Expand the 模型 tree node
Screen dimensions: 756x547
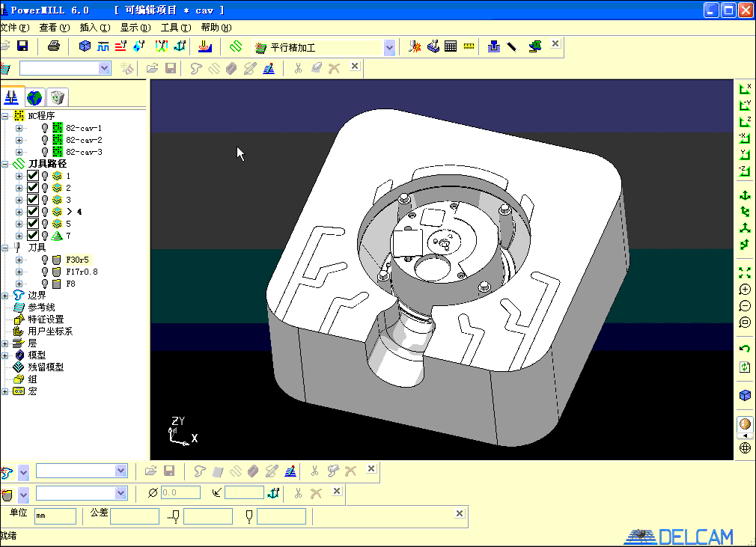pyautogui.click(x=4, y=355)
